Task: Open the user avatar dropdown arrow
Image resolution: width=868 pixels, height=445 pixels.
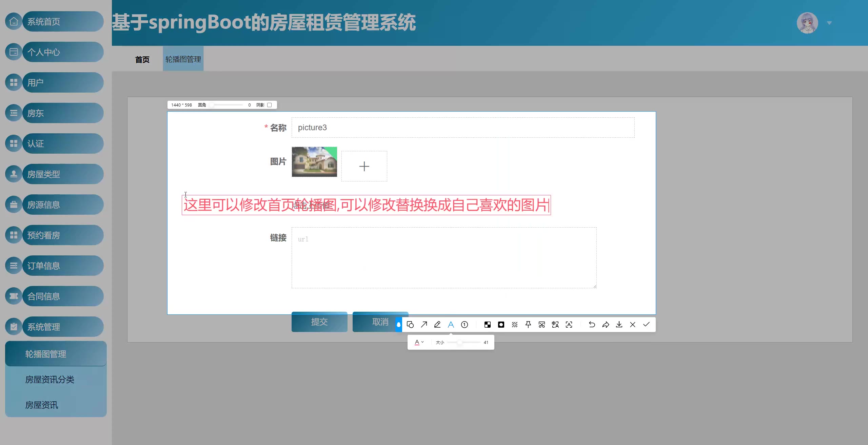Action: click(829, 23)
